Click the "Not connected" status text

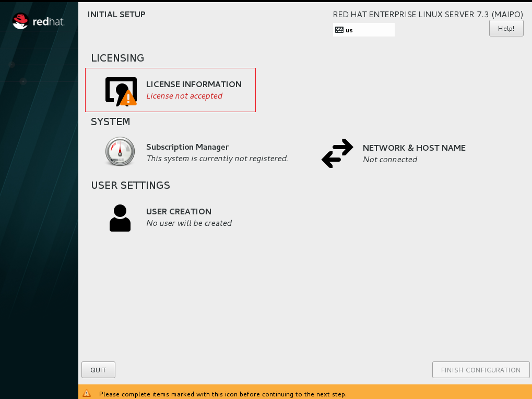coord(390,159)
